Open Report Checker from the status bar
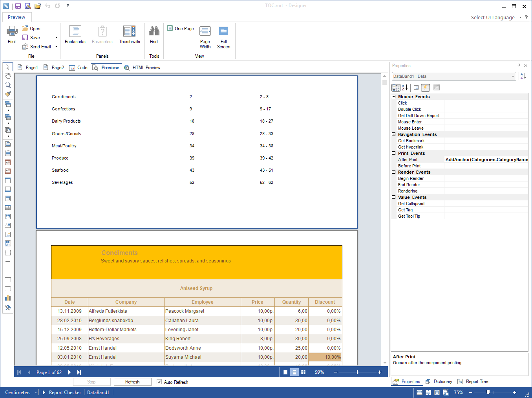 click(x=62, y=392)
